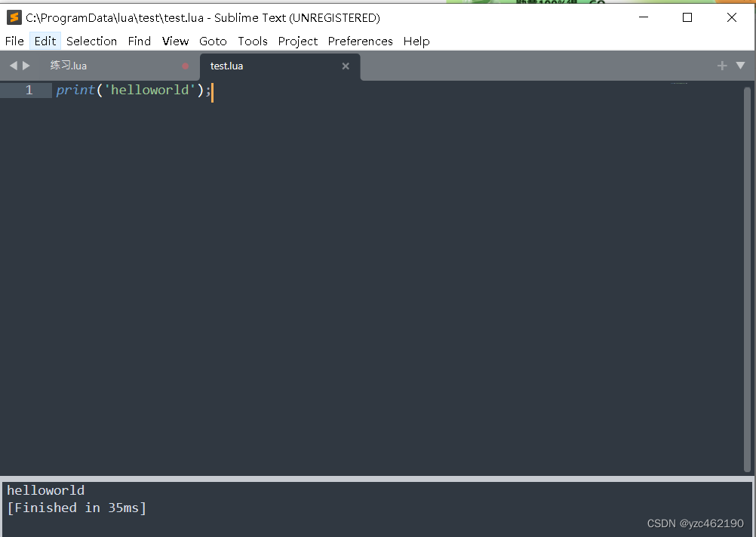Switch to the 练习.lua tab

click(68, 66)
